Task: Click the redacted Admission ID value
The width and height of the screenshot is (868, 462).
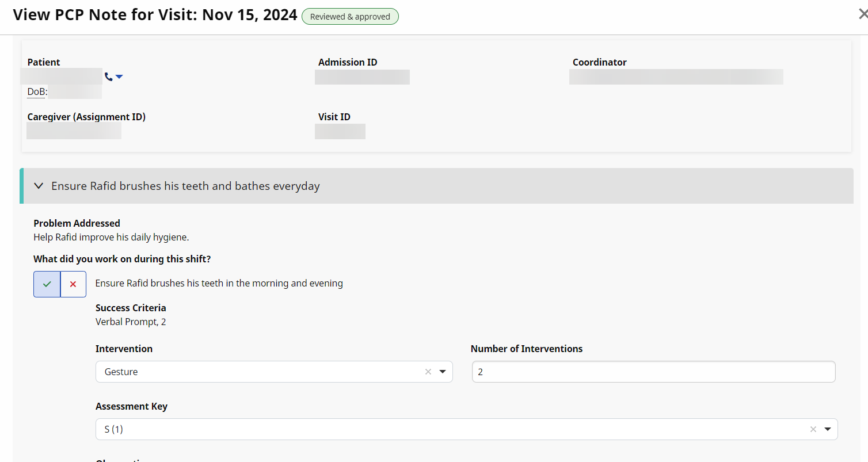Action: pos(362,77)
